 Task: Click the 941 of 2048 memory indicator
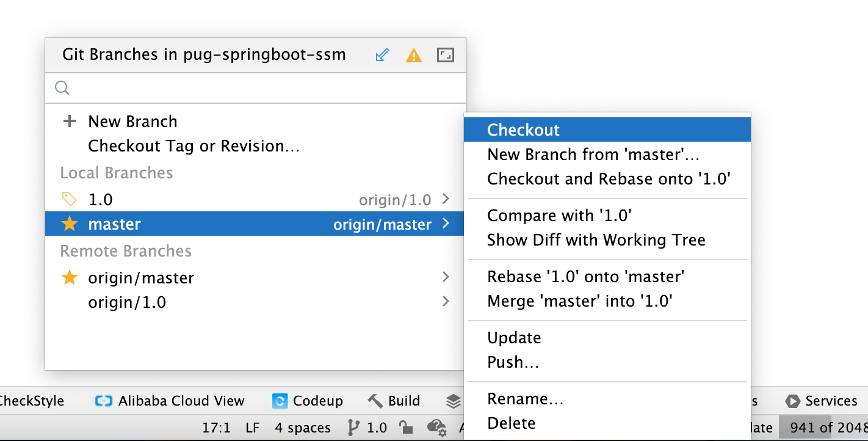(x=823, y=428)
